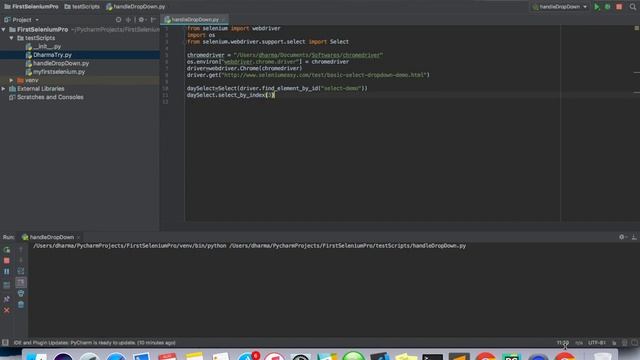The width and height of the screenshot is (640, 360).
Task: Click the python command path in console
Action: [x=249, y=246]
